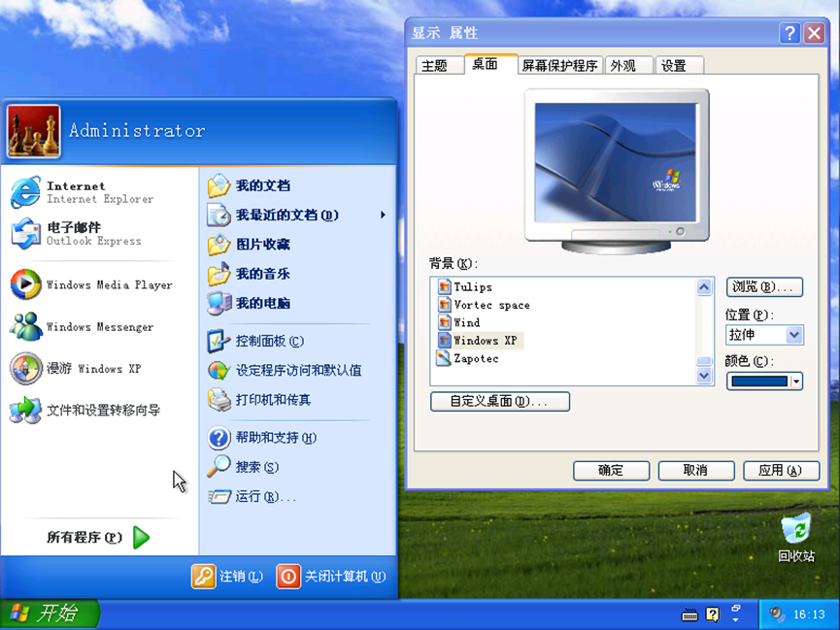The image size is (840, 630).
Task: Click the 注销 key icon
Action: point(204,577)
